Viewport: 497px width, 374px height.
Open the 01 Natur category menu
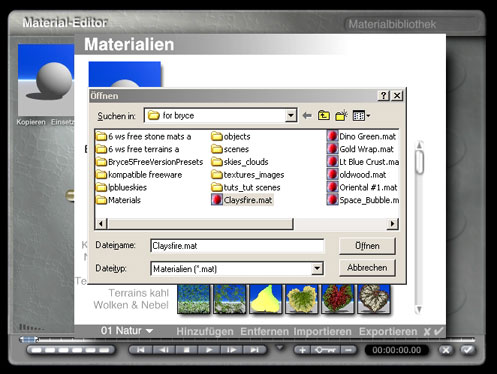pos(127,331)
